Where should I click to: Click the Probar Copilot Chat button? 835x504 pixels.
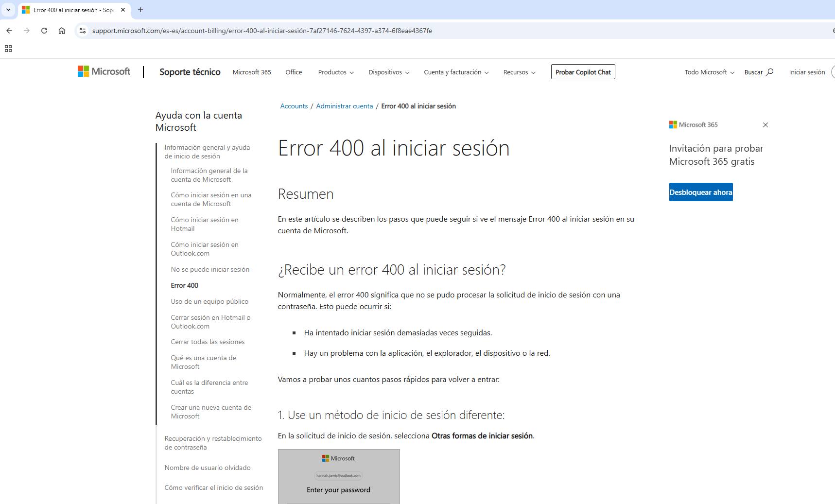coord(583,72)
